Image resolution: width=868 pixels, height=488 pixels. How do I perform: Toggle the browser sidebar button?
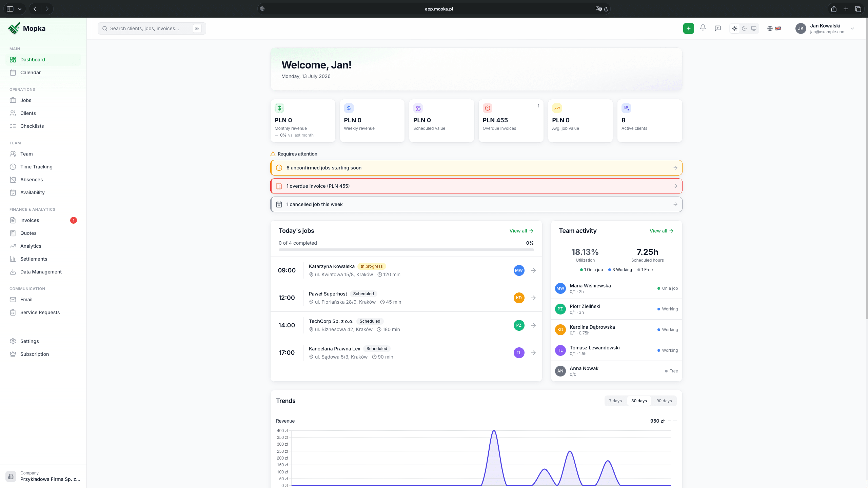10,9
